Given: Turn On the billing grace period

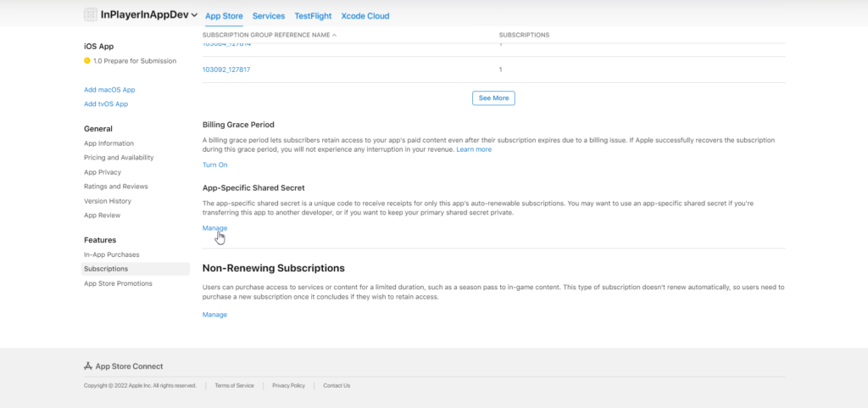Looking at the screenshot, I should point(214,165).
